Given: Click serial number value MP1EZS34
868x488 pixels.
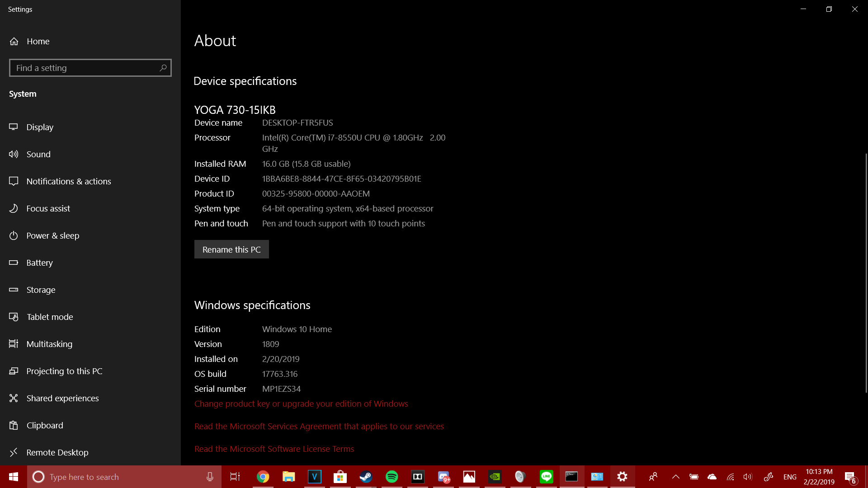Looking at the screenshot, I should 281,389.
